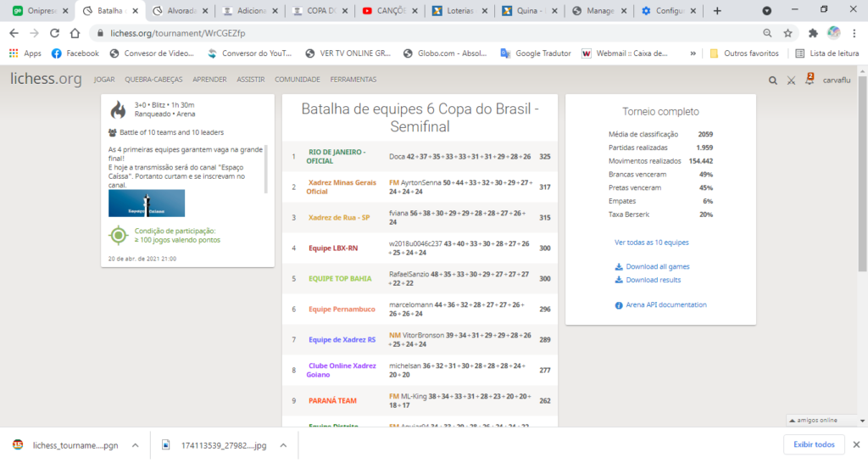The image size is (868, 463).
Task: Click Ver todas as 10 equipes
Action: (651, 243)
